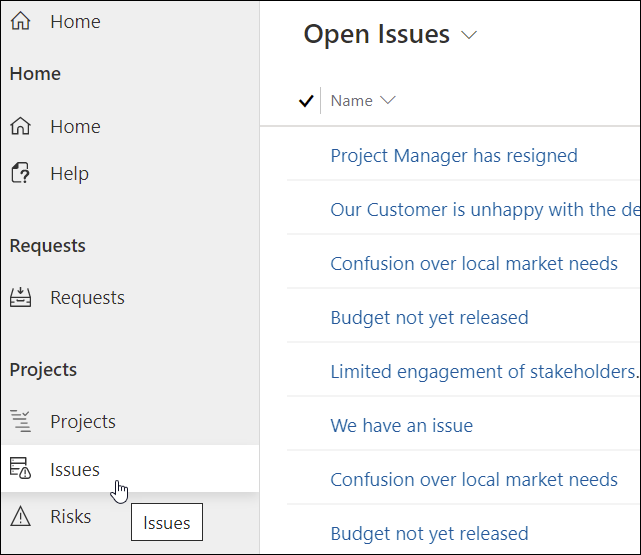Screen dimensions: 641x555
Task: Open the first "Budget not yet released" issue
Action: point(429,318)
